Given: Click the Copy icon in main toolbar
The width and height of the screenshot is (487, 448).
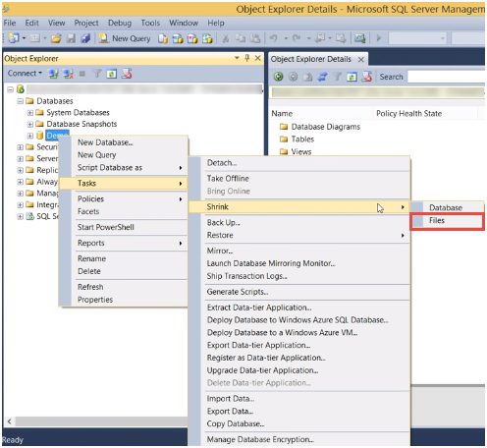Looking at the screenshot, I should [x=241, y=38].
